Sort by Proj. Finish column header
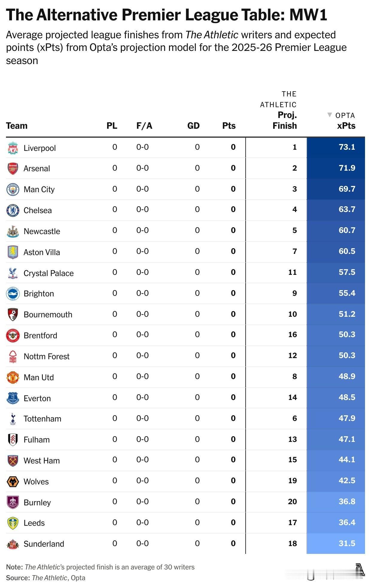The image size is (371, 588). point(285,120)
